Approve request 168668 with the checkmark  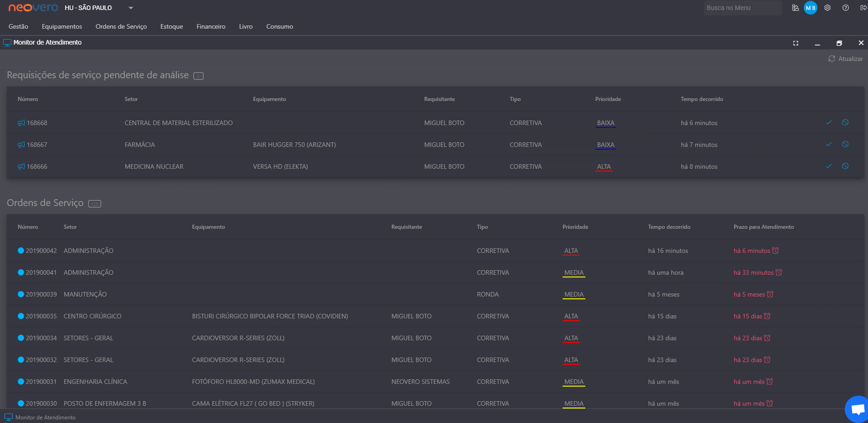828,123
